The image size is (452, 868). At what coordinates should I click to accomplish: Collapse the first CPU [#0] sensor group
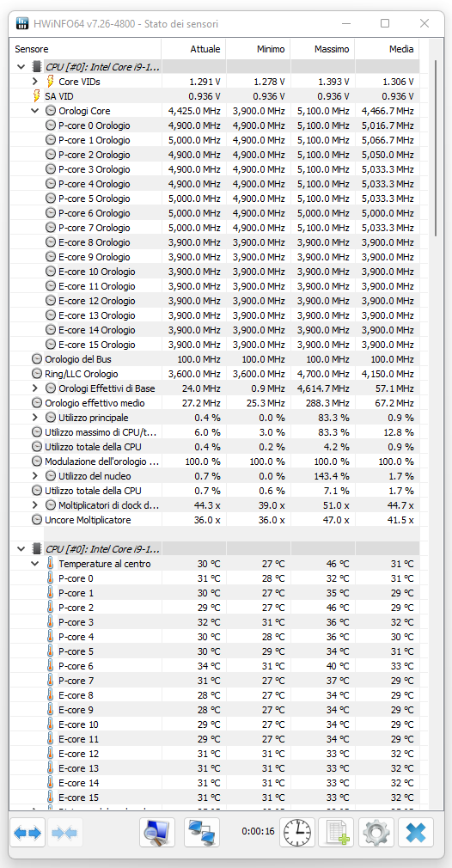click(21, 67)
